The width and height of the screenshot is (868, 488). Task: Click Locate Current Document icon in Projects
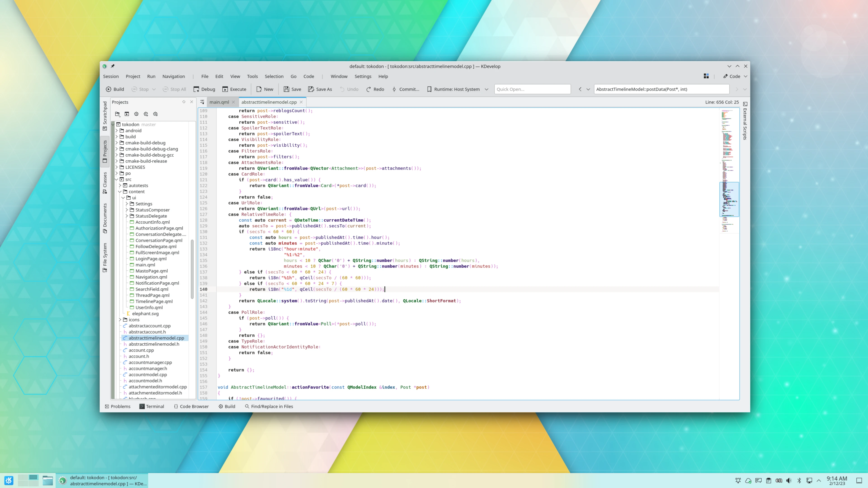pos(117,114)
